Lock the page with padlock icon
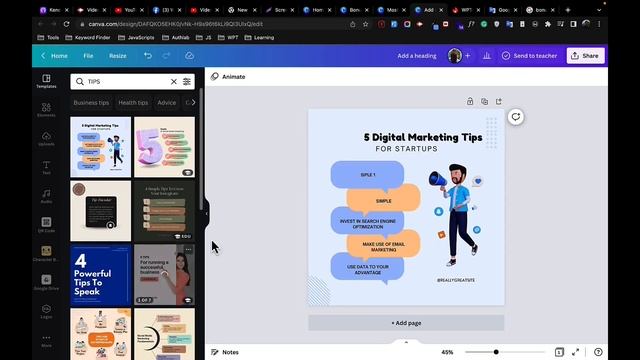The height and width of the screenshot is (360, 640). (470, 101)
